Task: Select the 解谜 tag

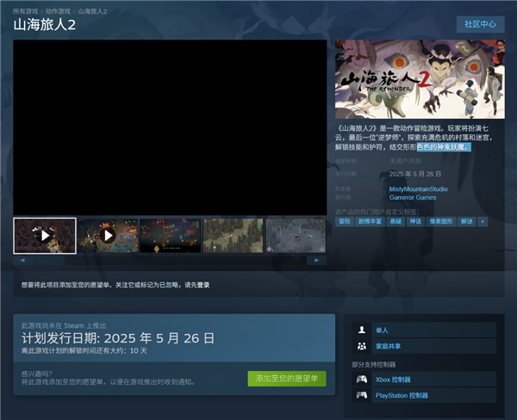Action: [466, 221]
